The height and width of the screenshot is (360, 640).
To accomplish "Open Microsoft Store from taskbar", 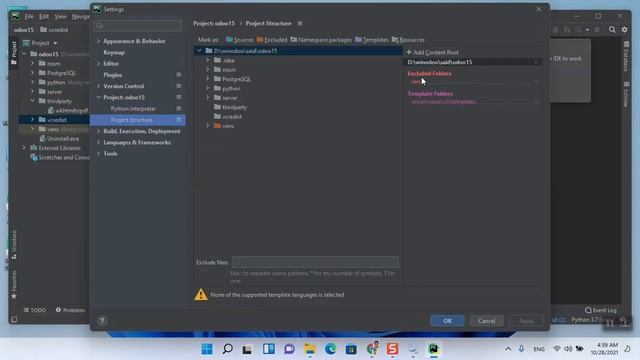I will tap(351, 349).
